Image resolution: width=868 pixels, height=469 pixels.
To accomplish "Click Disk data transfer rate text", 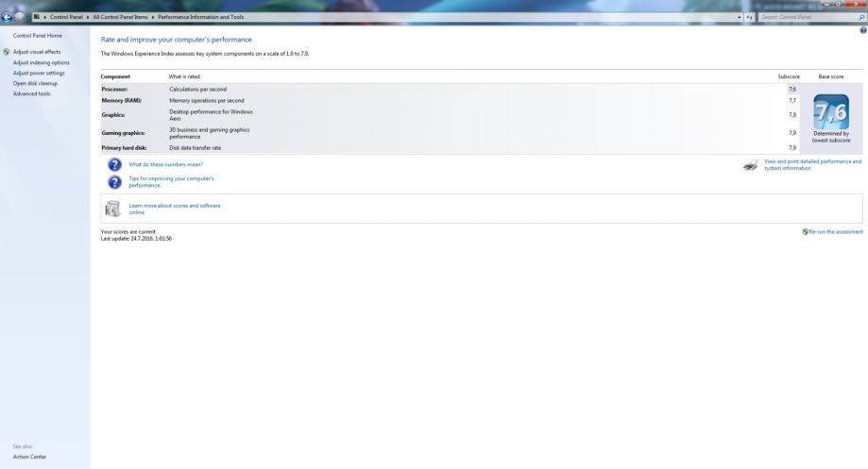I will (196, 148).
